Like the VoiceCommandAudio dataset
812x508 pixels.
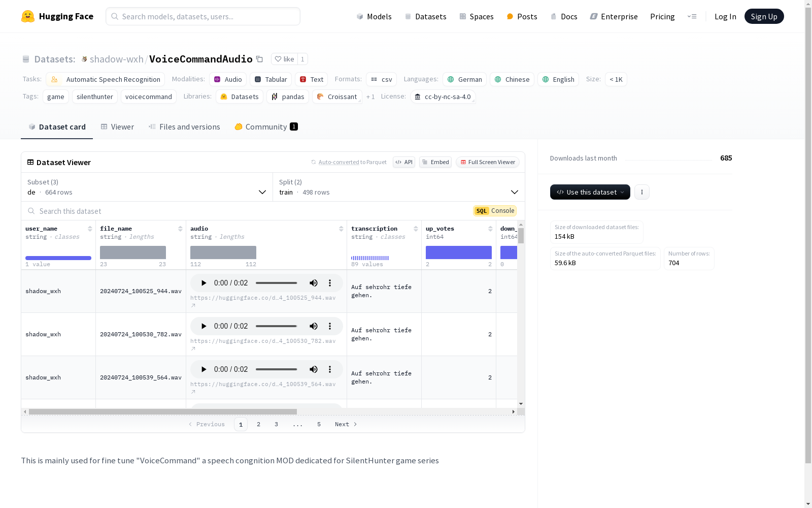click(284, 59)
